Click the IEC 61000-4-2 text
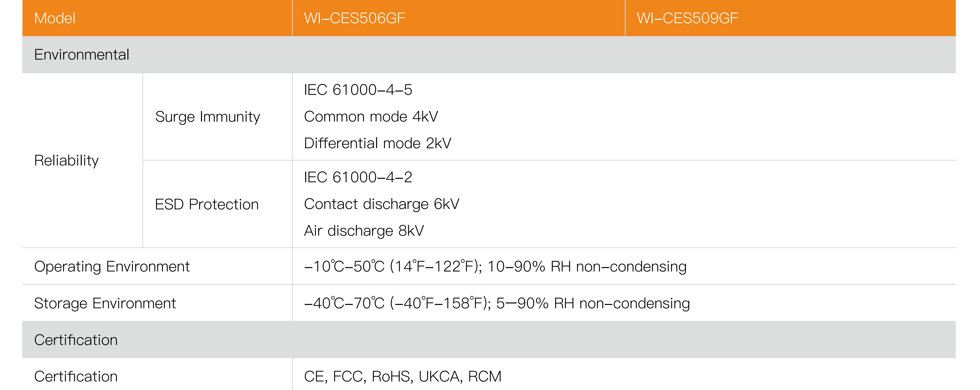This screenshot has width=980, height=390. (x=358, y=177)
